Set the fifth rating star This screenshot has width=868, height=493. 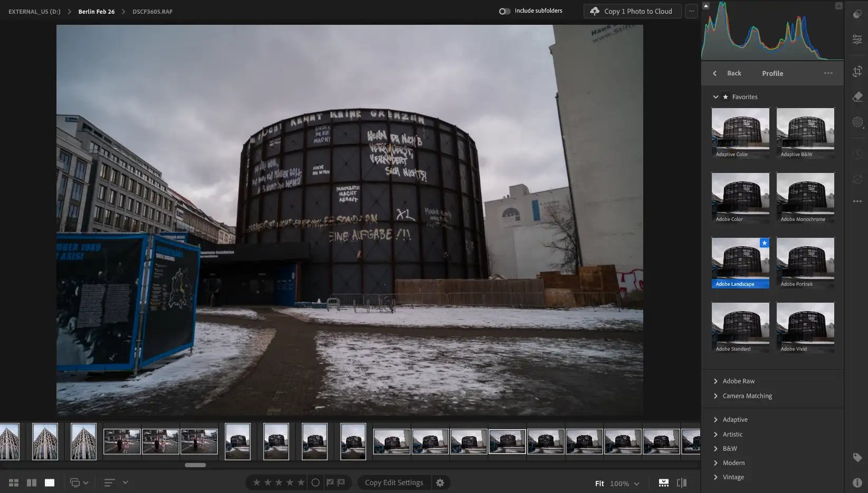tap(301, 482)
